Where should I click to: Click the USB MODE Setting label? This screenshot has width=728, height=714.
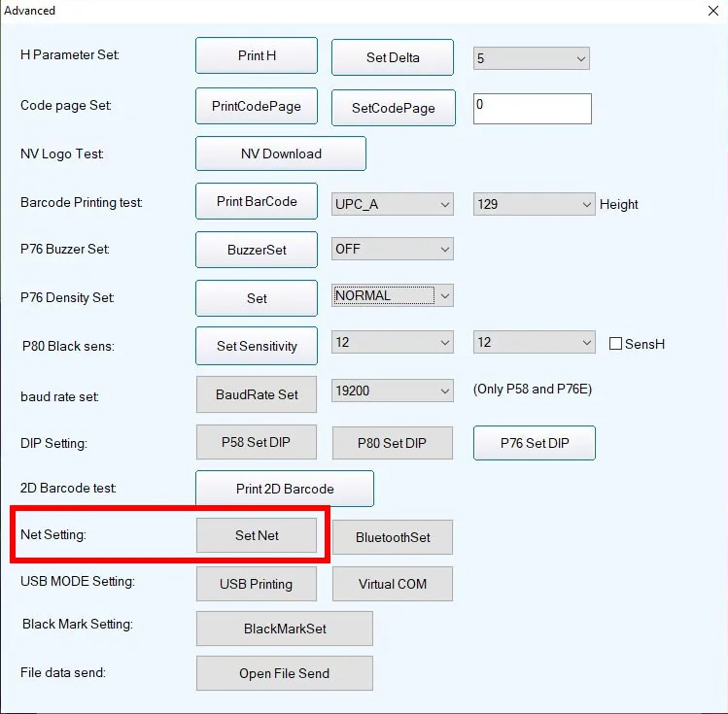pos(78,581)
